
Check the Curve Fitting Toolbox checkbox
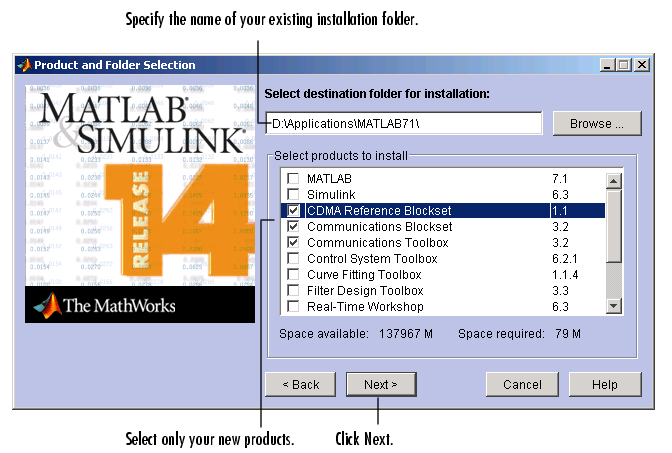[293, 274]
